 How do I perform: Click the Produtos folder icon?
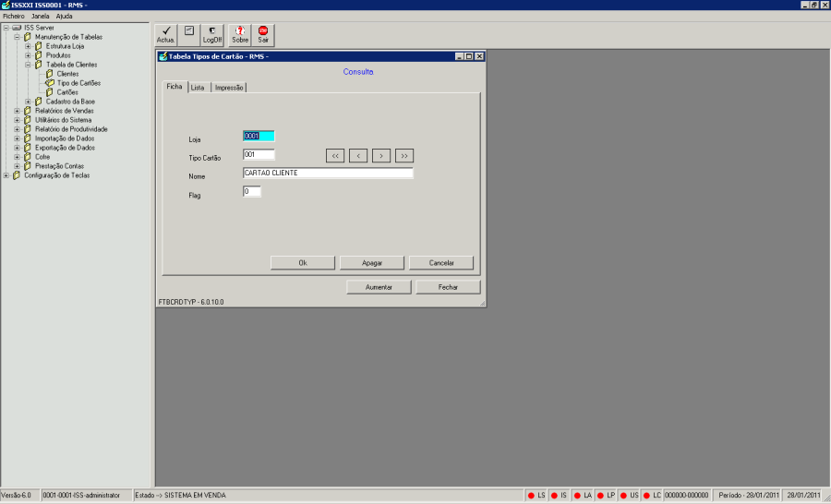[x=39, y=55]
